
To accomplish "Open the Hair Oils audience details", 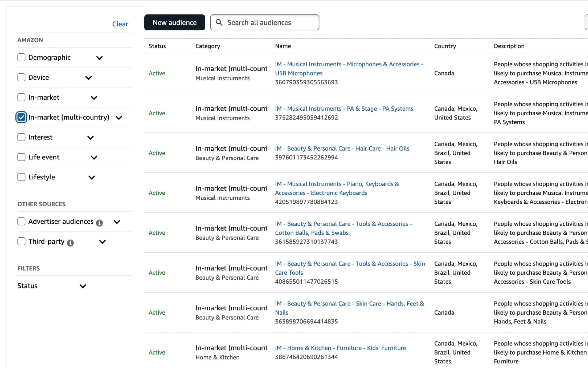I will 342,148.
